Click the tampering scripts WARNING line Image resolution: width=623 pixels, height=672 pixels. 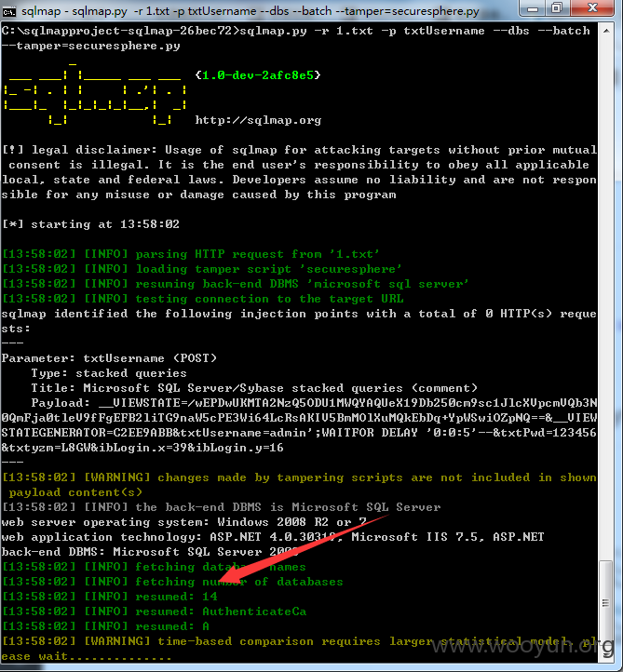[x=299, y=485]
